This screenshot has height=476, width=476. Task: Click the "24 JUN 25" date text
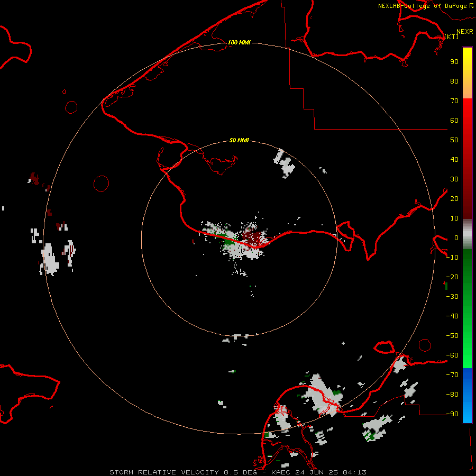coord(317,472)
